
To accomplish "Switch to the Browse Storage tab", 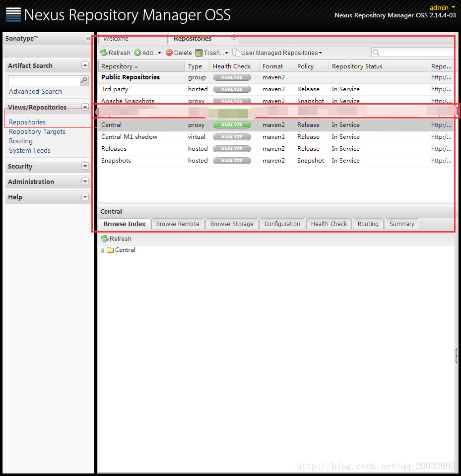I will [x=232, y=224].
